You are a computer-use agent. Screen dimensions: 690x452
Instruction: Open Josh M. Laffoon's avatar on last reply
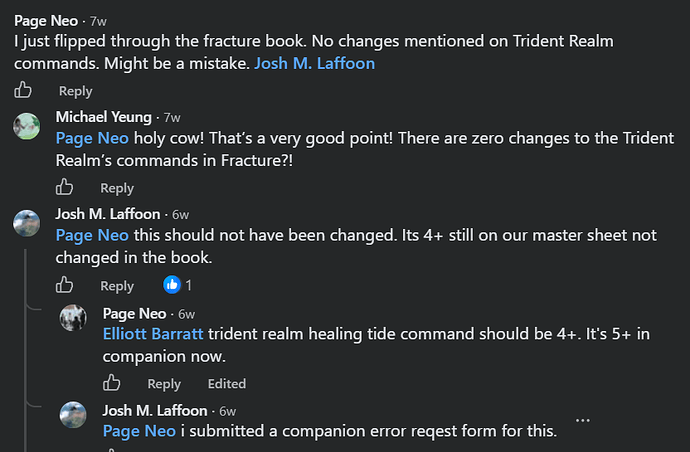(x=73, y=415)
